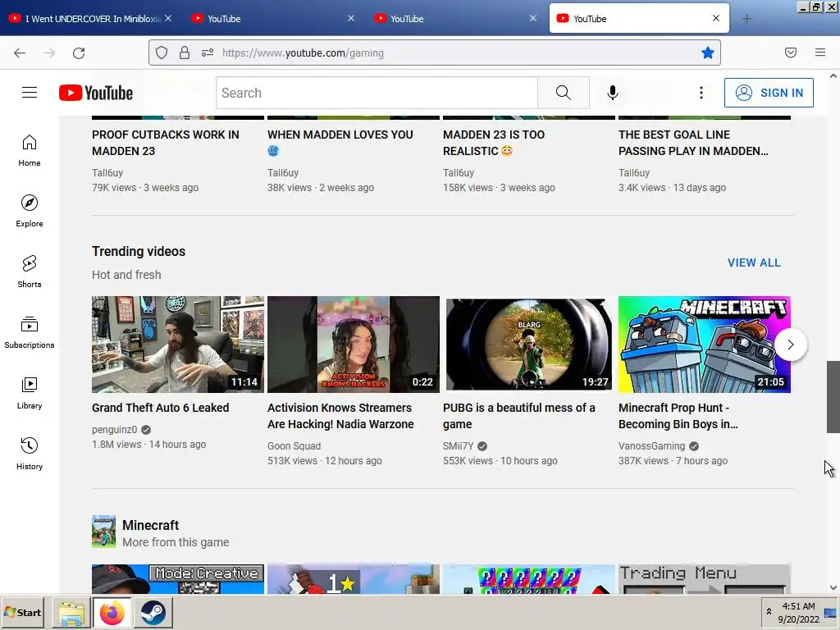
Task: Show hidden system tray icons
Action: click(x=769, y=612)
